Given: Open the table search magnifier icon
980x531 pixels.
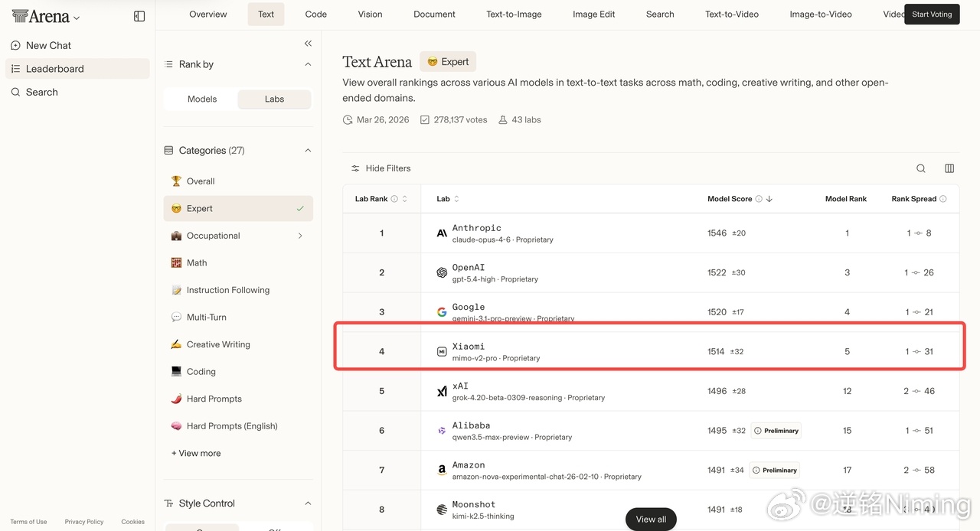Looking at the screenshot, I should (921, 168).
